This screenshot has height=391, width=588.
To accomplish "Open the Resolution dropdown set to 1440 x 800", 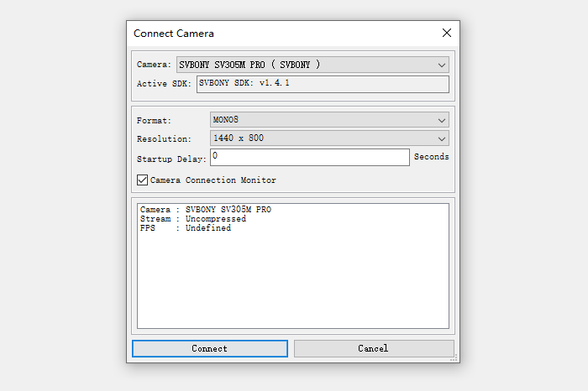I will pos(328,138).
